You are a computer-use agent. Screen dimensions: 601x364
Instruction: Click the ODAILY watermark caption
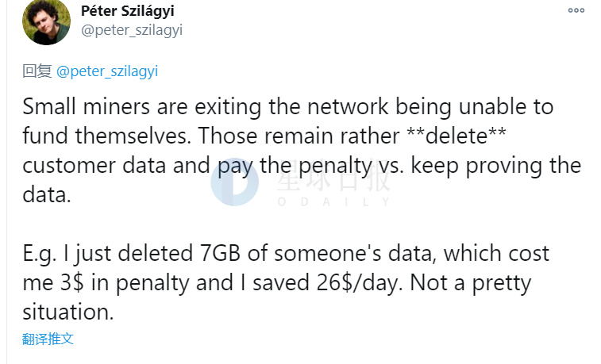(x=333, y=202)
